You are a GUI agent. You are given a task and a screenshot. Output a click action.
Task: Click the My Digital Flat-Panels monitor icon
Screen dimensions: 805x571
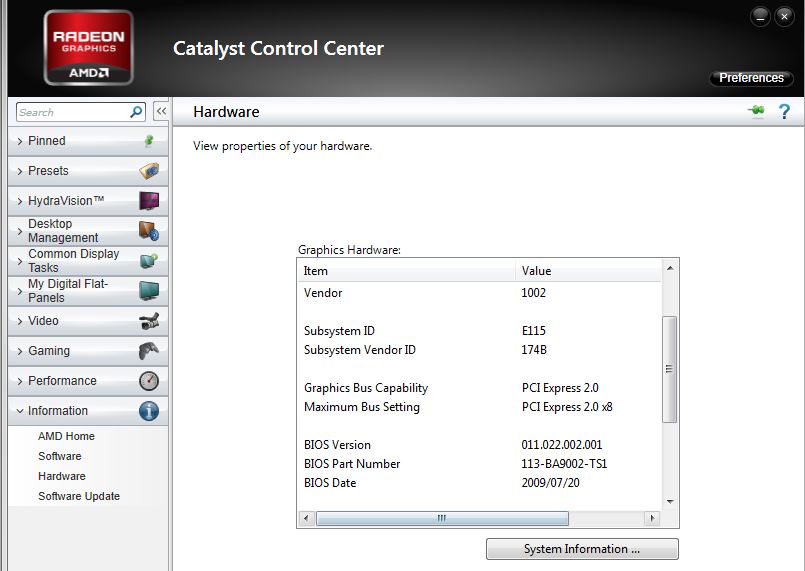pyautogui.click(x=149, y=291)
